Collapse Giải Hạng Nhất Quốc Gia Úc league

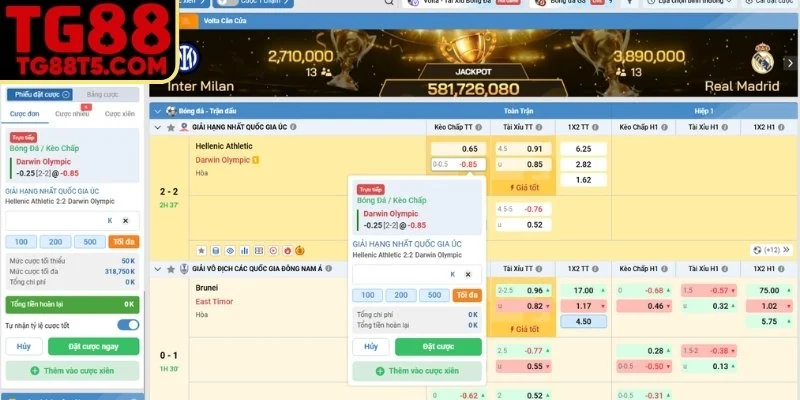[x=157, y=127]
